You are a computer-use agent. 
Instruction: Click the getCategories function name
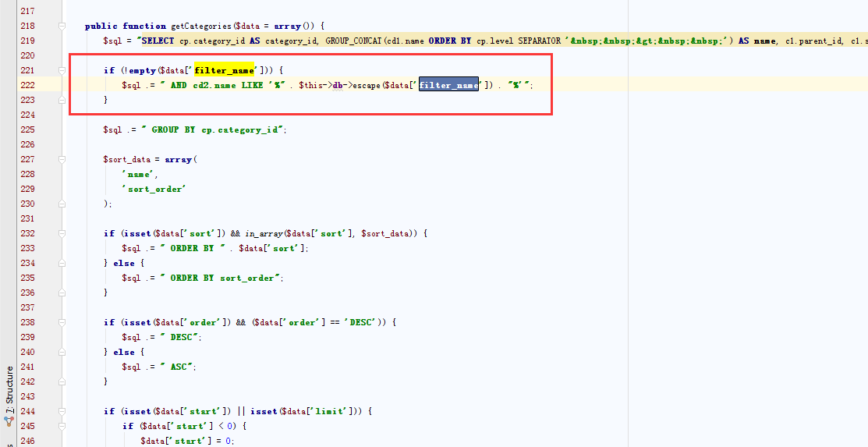pyautogui.click(x=201, y=26)
